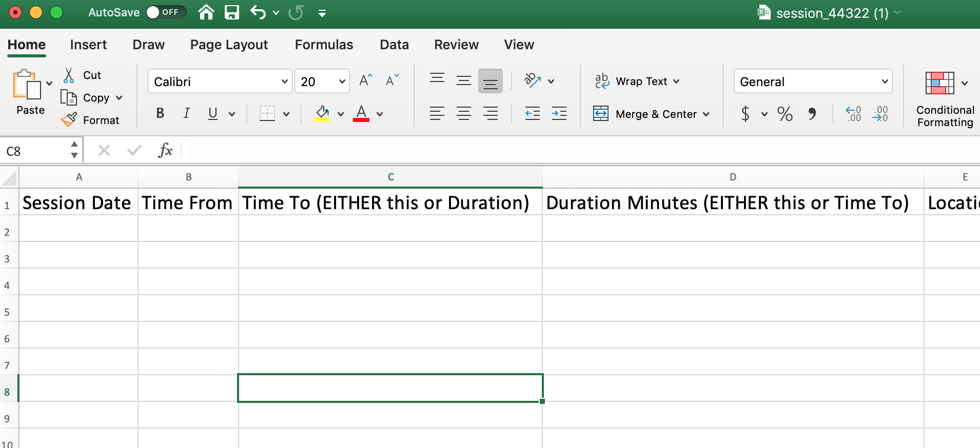Switch to the Insert tab
The width and height of the screenshot is (980, 448).
(x=88, y=45)
